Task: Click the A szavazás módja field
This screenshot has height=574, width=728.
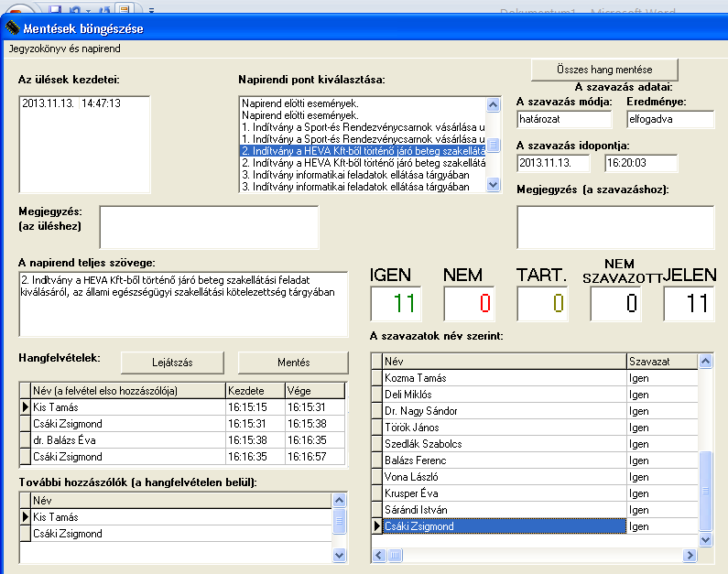Action: [x=564, y=119]
